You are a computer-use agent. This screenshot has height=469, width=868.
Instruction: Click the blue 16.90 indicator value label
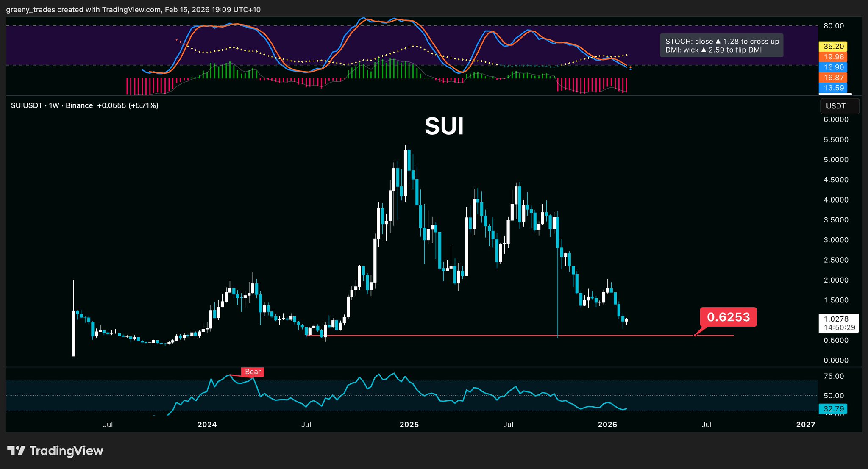click(834, 67)
